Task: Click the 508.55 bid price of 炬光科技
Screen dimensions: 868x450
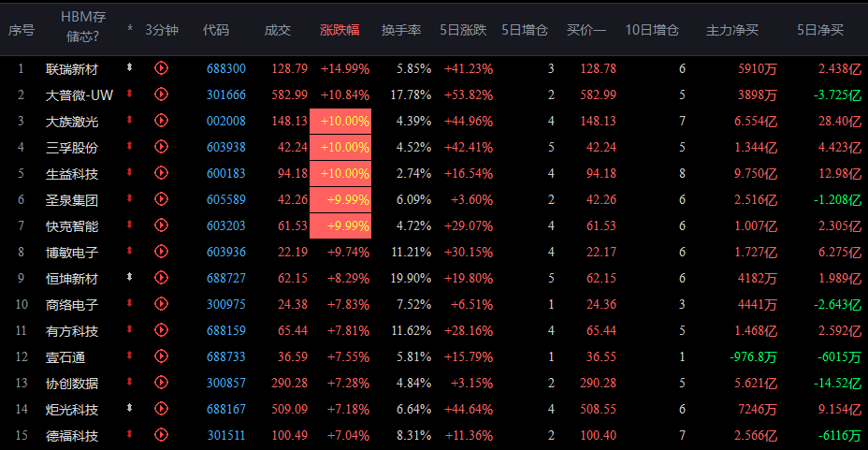Action: (598, 409)
